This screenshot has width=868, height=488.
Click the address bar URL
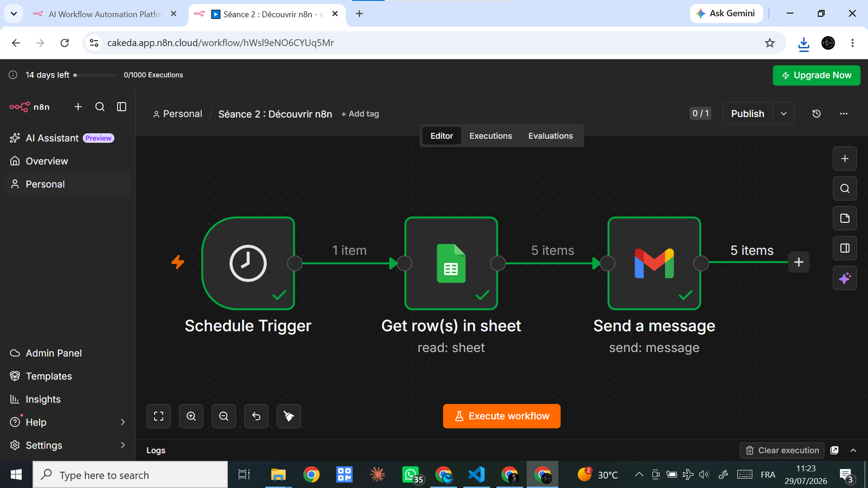[220, 43]
